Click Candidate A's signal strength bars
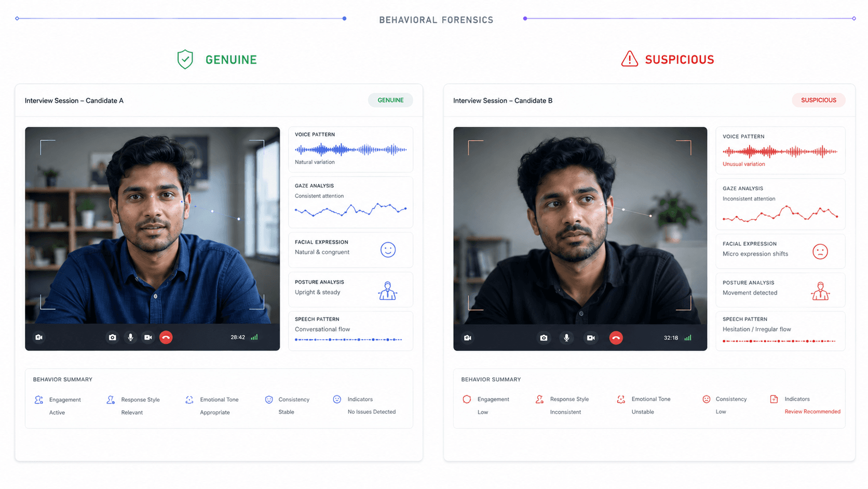This screenshot has height=489, width=868. (x=254, y=337)
